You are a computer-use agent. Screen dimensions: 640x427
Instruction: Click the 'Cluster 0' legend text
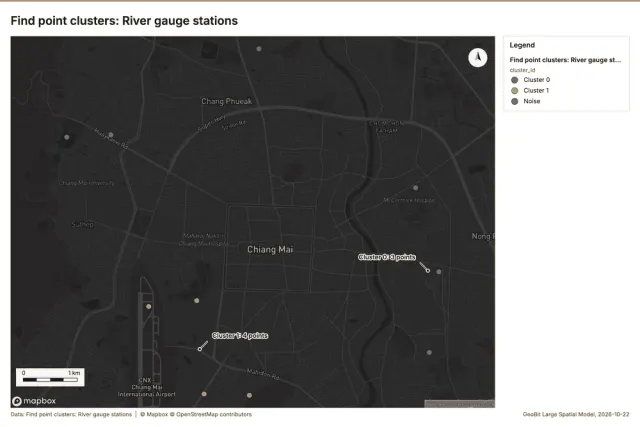coord(537,80)
